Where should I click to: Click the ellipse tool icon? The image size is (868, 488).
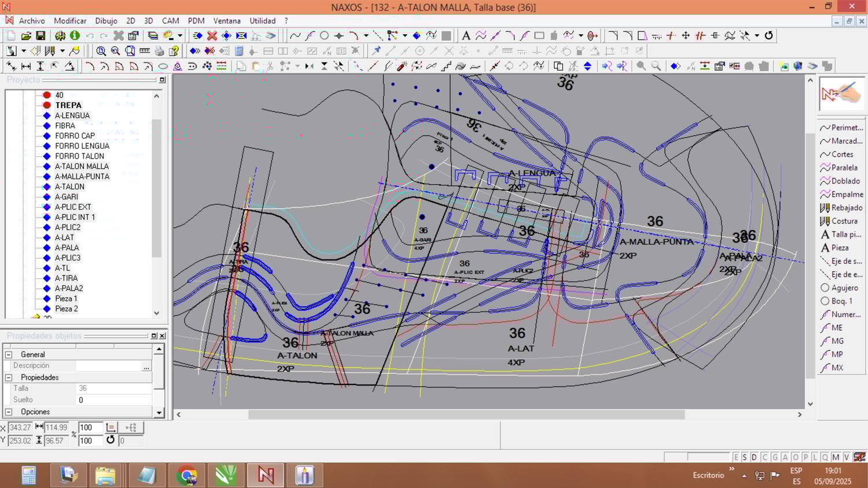click(x=163, y=67)
